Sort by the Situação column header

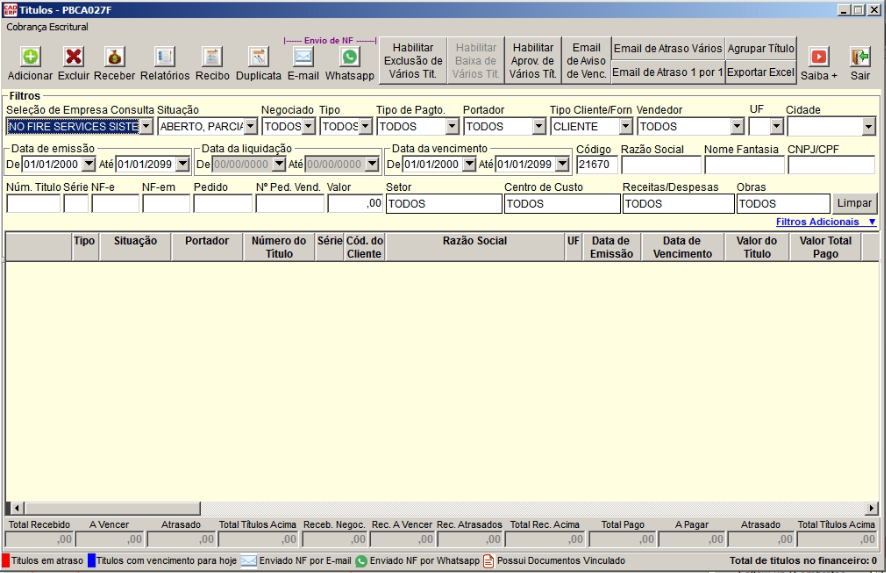point(136,246)
